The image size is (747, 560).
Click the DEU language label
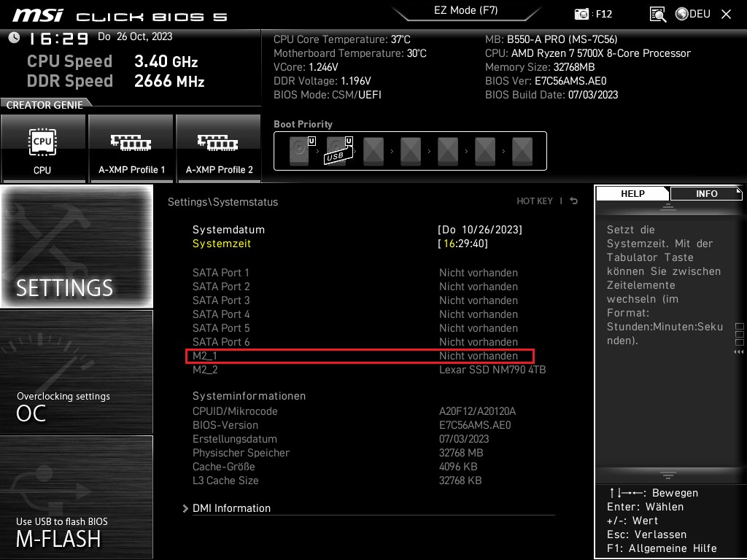point(700,14)
